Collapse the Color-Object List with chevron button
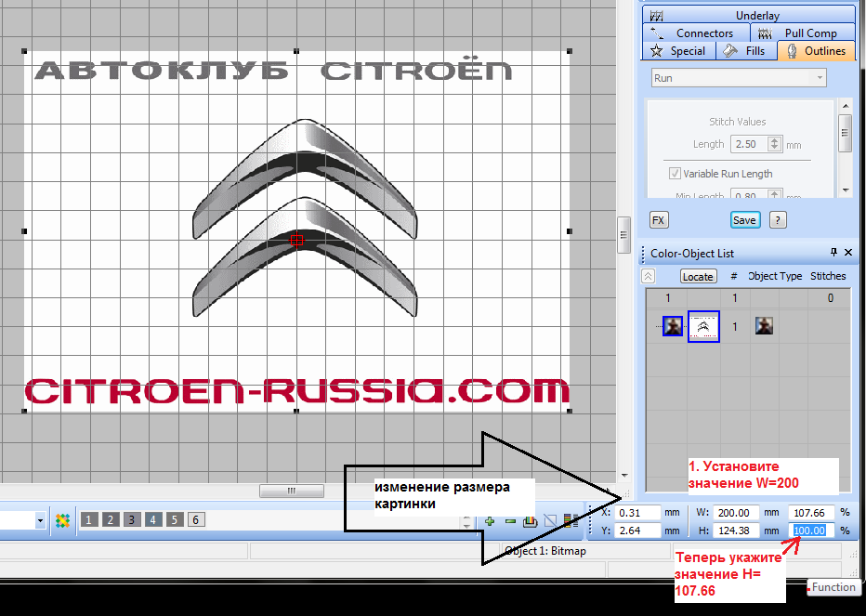 [648, 276]
